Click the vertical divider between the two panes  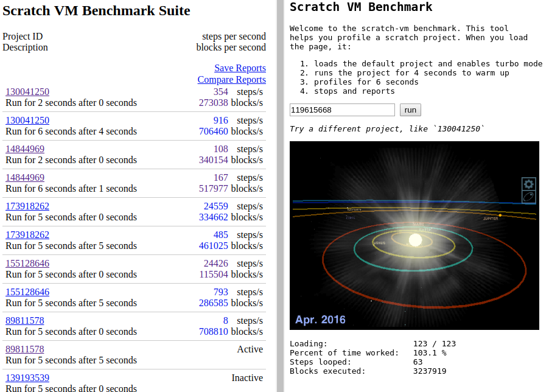tap(280, 196)
